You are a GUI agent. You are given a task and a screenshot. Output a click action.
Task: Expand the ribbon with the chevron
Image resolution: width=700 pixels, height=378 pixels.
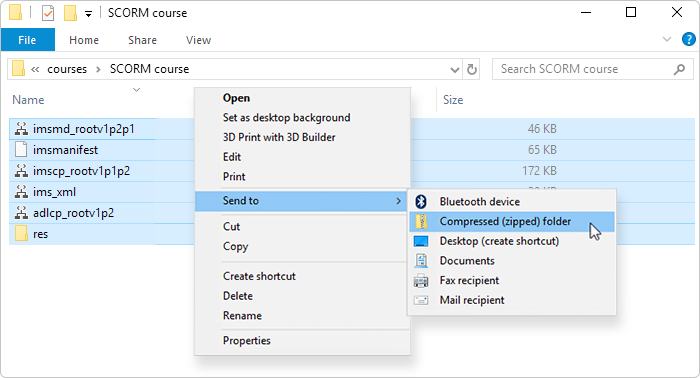(667, 39)
